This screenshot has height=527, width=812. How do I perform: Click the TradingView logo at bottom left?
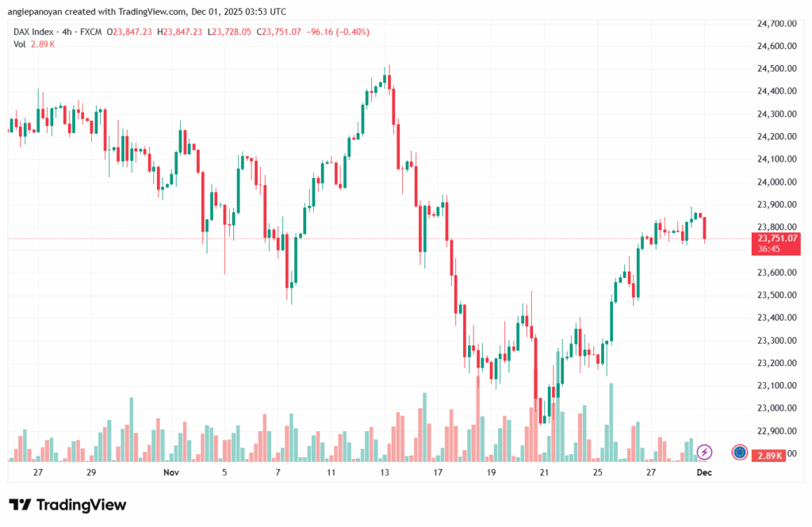[x=67, y=505]
